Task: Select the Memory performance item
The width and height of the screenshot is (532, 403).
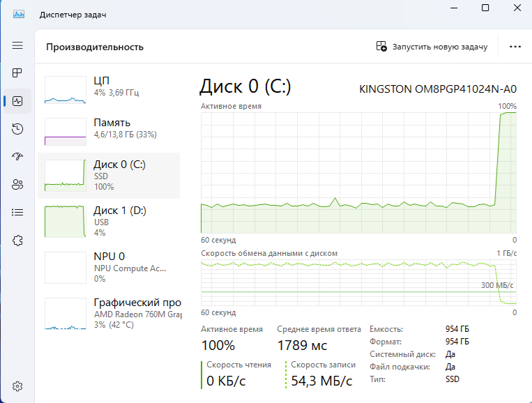Action: [x=109, y=128]
